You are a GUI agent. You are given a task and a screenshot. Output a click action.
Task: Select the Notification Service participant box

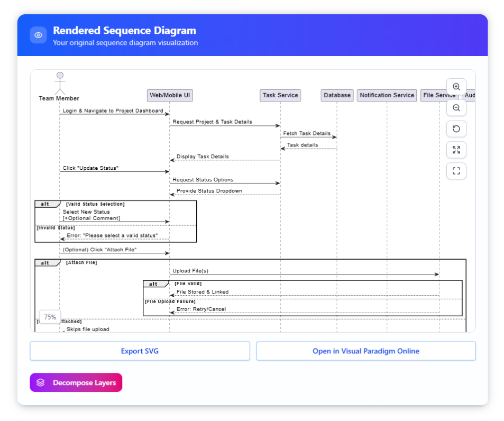tap(387, 95)
